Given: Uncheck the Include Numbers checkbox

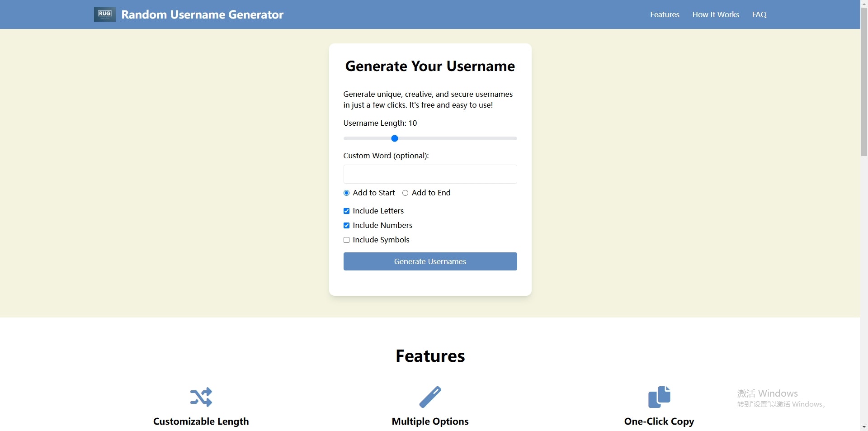Looking at the screenshot, I should pos(346,226).
